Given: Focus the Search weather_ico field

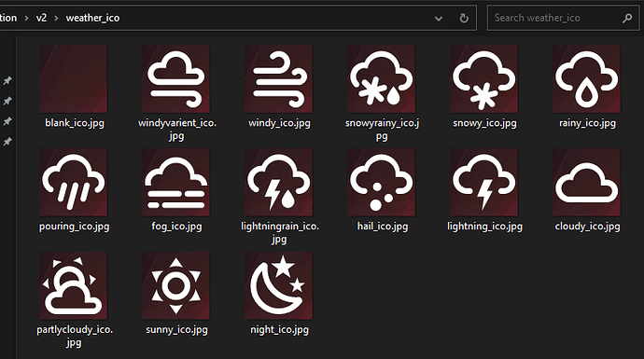Looking at the screenshot, I should click(x=563, y=18).
